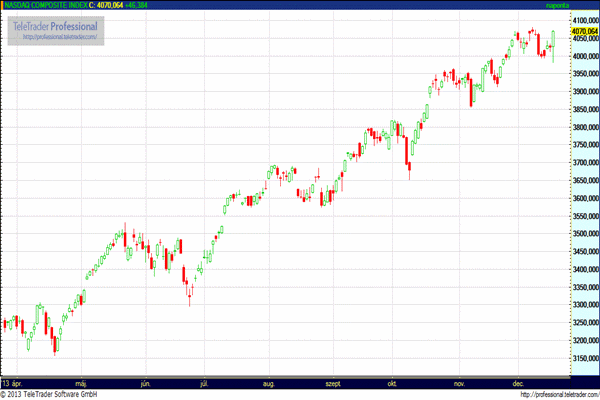Select the 'okt.' time axis marker
600x400 pixels.
click(x=392, y=384)
